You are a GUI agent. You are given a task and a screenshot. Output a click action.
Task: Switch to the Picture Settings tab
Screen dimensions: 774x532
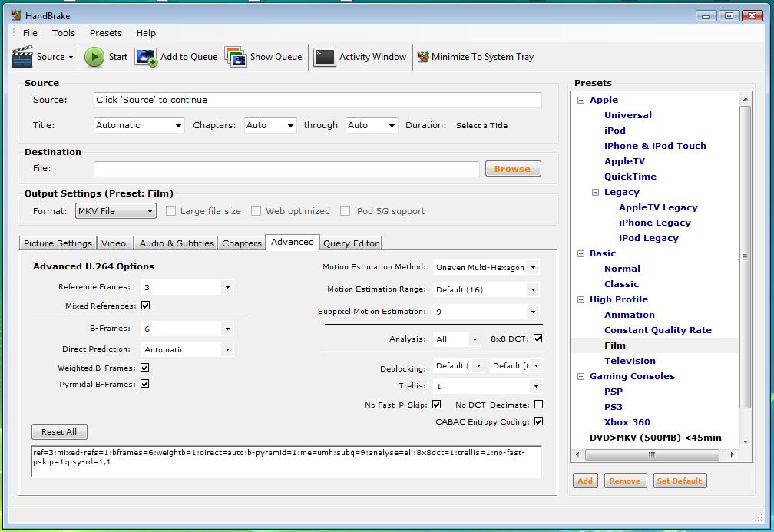(x=58, y=243)
